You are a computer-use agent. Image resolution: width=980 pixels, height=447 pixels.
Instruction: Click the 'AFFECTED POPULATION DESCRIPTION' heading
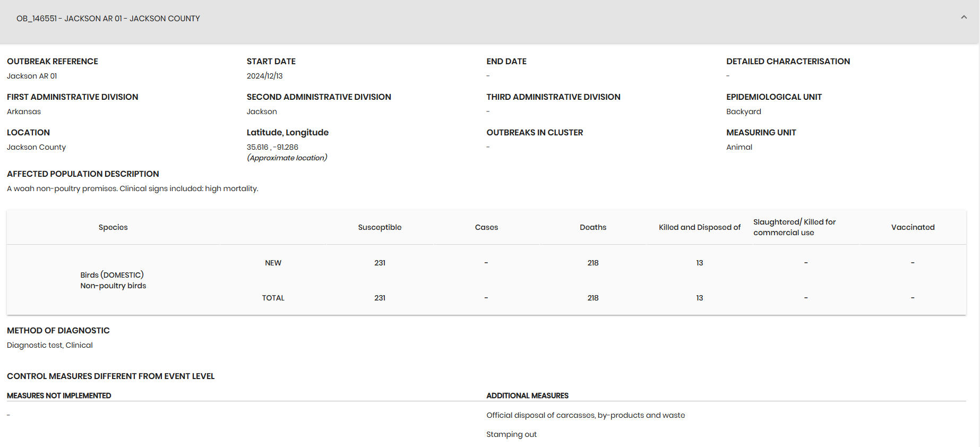[x=83, y=174]
